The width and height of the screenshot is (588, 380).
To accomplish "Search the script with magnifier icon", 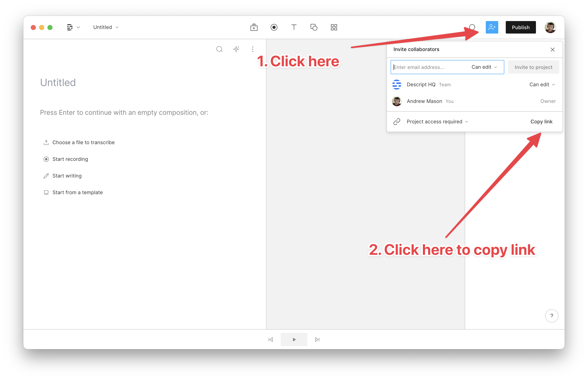I will 219,49.
